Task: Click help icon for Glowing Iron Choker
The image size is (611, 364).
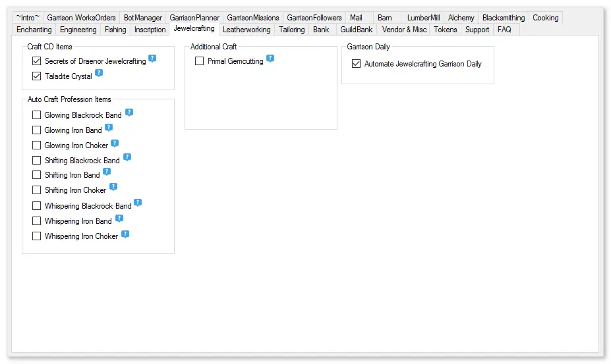Action: [x=115, y=143]
